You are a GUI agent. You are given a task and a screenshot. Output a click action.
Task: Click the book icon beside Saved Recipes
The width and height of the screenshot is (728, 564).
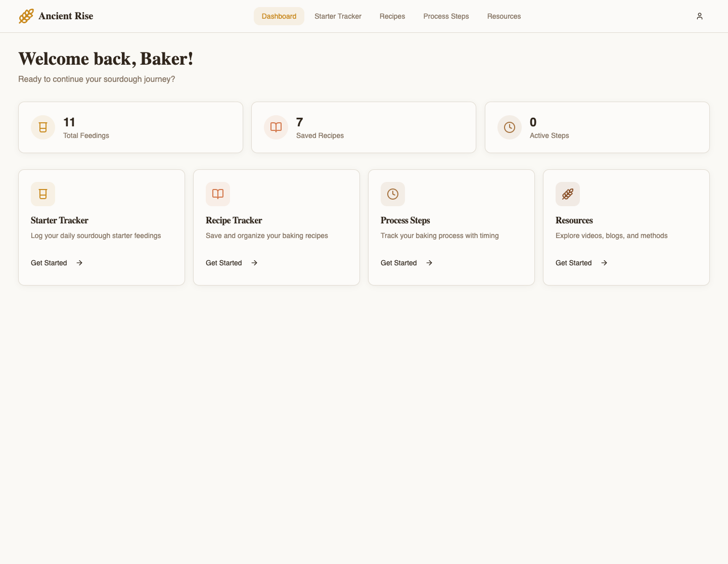pyautogui.click(x=276, y=127)
